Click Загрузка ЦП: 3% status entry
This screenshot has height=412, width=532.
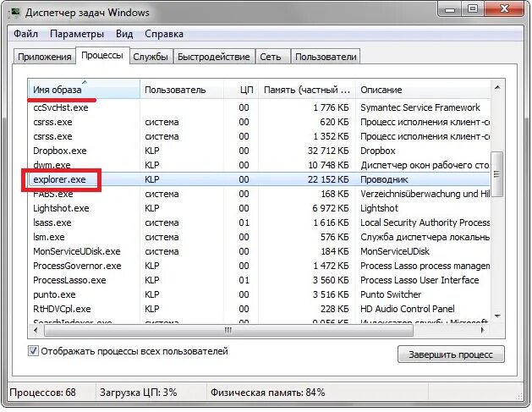click(x=139, y=393)
